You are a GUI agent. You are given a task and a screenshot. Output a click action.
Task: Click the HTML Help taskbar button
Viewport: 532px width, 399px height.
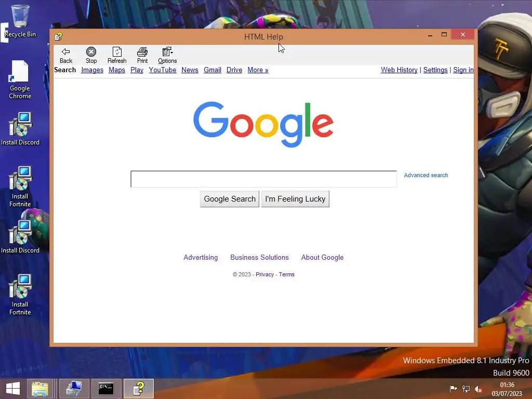coord(138,389)
